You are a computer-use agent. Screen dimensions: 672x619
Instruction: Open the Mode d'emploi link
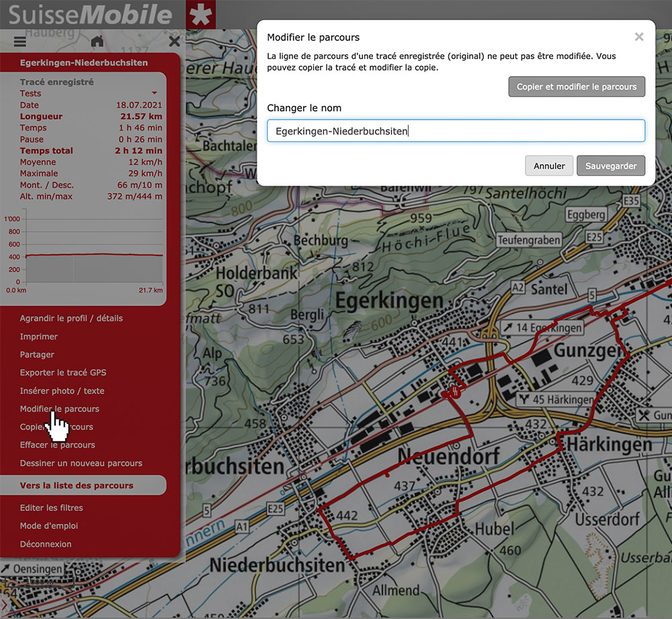pyautogui.click(x=49, y=526)
